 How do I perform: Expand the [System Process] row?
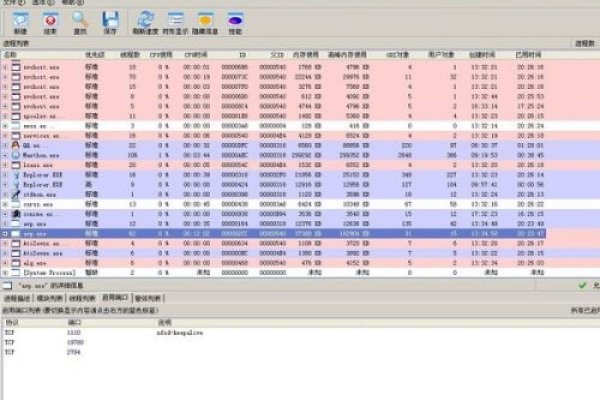point(5,272)
